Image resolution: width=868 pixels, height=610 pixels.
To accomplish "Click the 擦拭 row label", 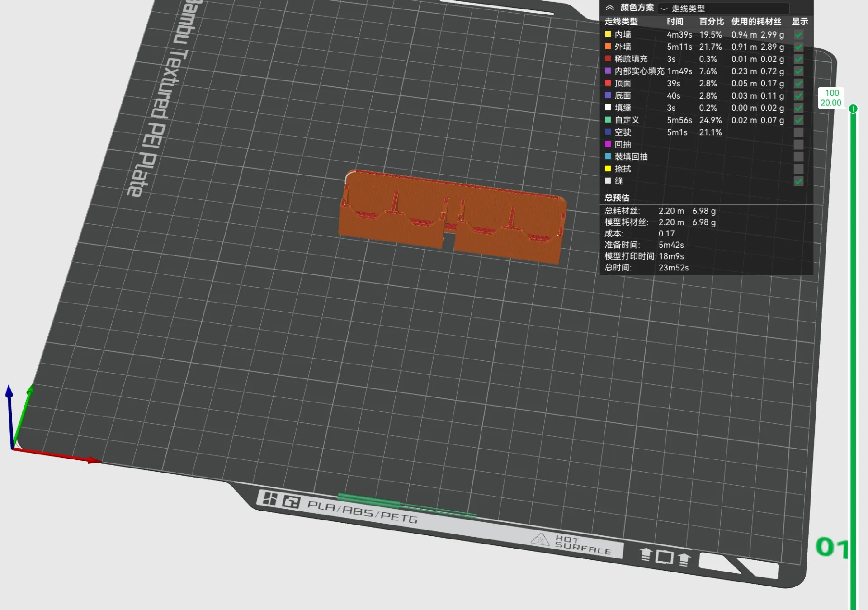I will [623, 169].
